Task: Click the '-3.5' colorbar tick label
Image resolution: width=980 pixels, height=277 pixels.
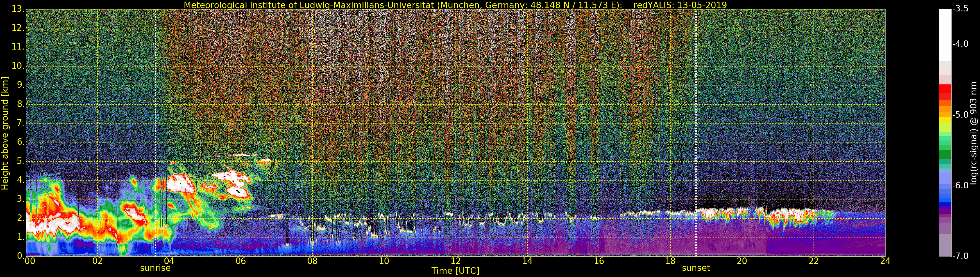Action: pyautogui.click(x=960, y=9)
